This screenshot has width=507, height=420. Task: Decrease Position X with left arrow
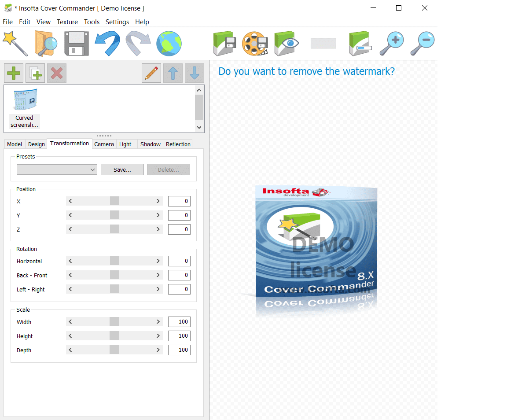click(70, 201)
